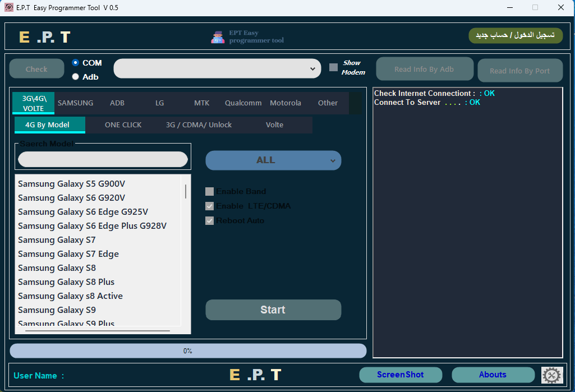Click the E.P.T icon in the title bar

pyautogui.click(x=8, y=7)
